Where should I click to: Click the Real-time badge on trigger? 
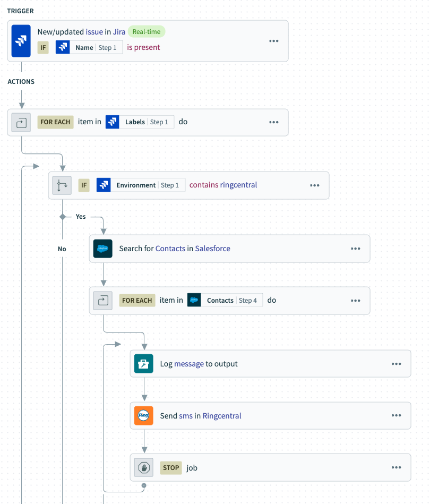click(x=147, y=32)
